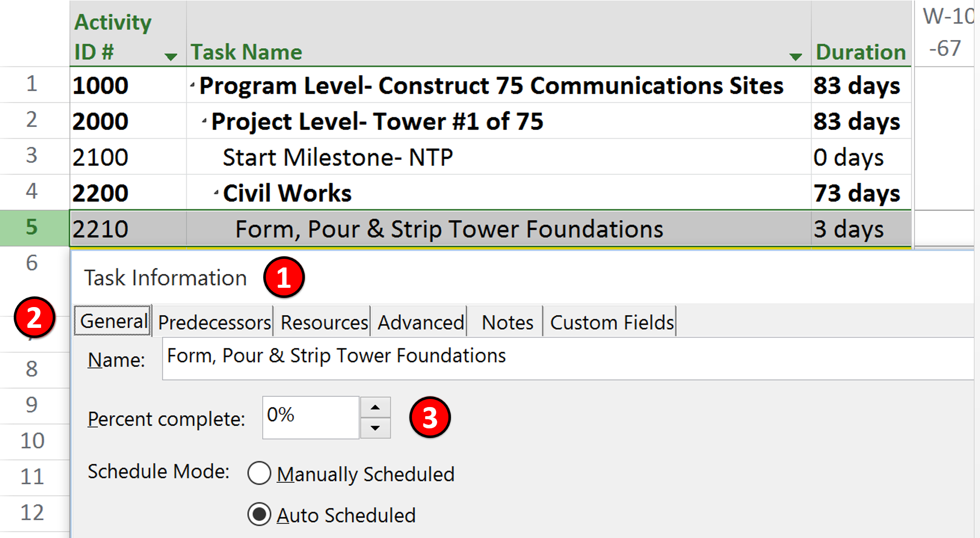
Task: Click the Percent complete input box
Action: 310,417
